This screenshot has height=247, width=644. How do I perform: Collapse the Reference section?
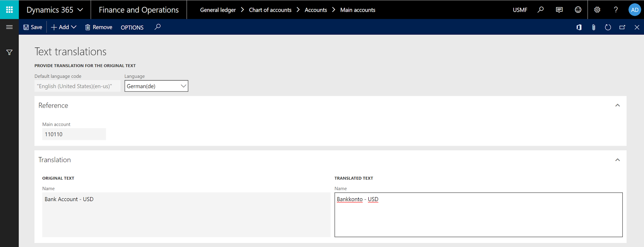point(617,105)
